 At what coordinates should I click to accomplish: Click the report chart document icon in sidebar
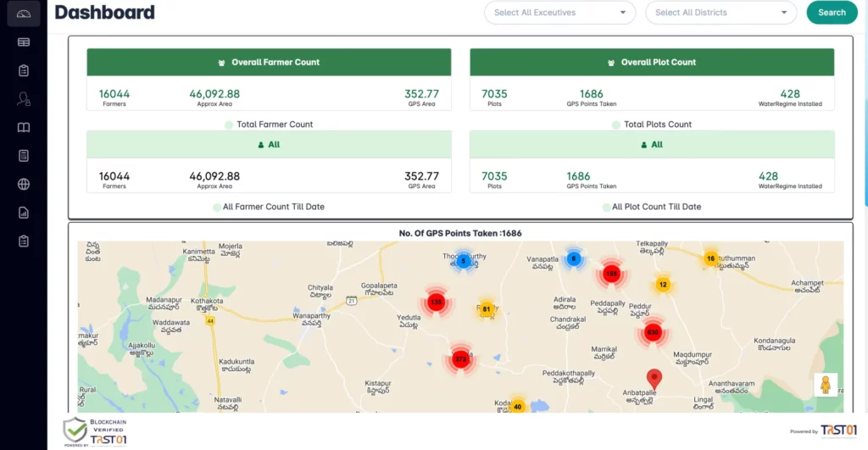(24, 213)
